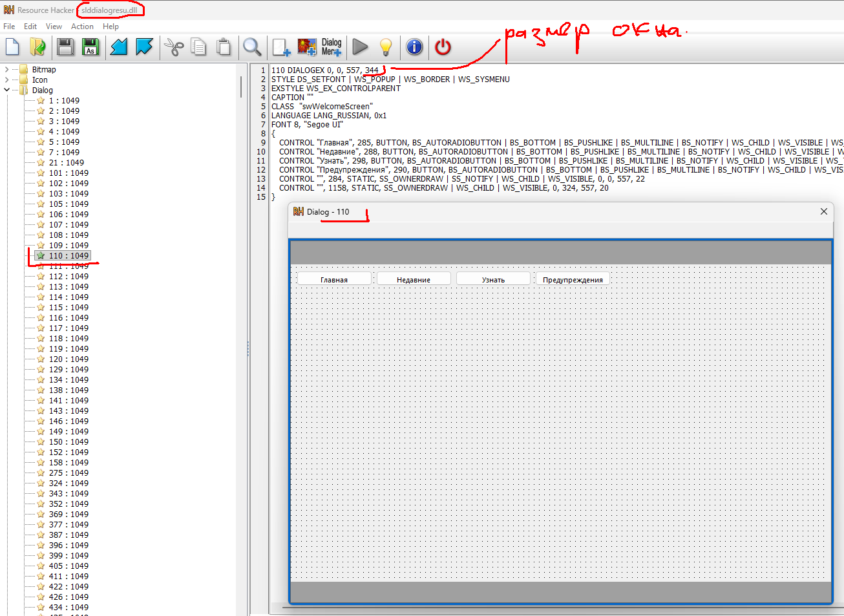
Task: Click the red power Exit icon
Action: point(443,47)
